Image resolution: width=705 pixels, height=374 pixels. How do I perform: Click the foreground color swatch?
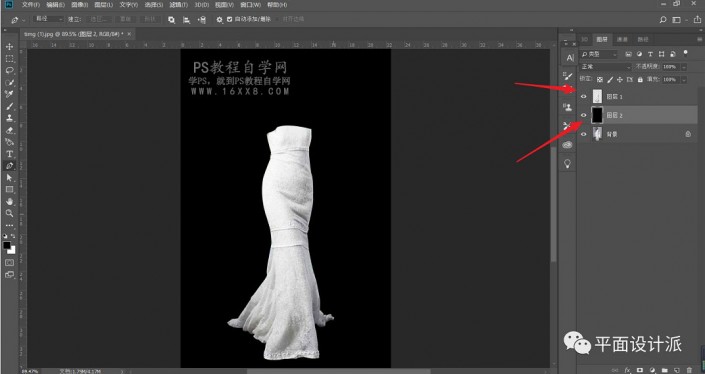7,245
